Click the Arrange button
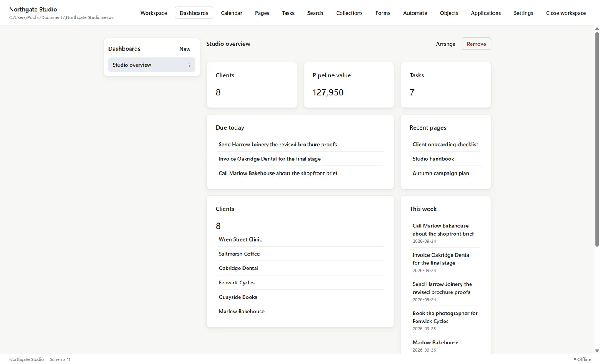The width and height of the screenshot is (600, 364). (x=445, y=44)
